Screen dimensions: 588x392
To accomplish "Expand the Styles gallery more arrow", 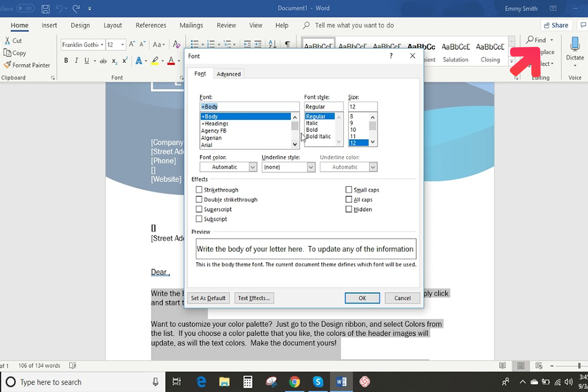I will [x=512, y=61].
